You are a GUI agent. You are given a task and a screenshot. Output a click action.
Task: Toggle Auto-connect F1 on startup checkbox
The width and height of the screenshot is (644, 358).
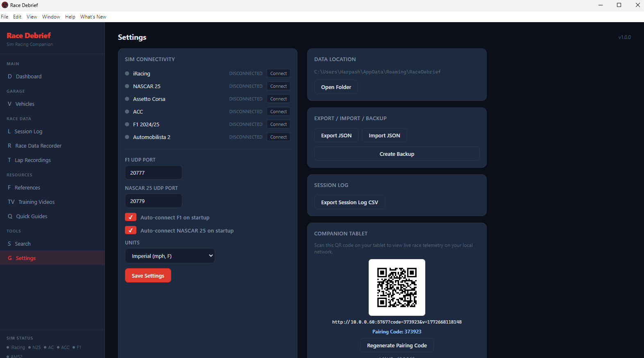[131, 217]
